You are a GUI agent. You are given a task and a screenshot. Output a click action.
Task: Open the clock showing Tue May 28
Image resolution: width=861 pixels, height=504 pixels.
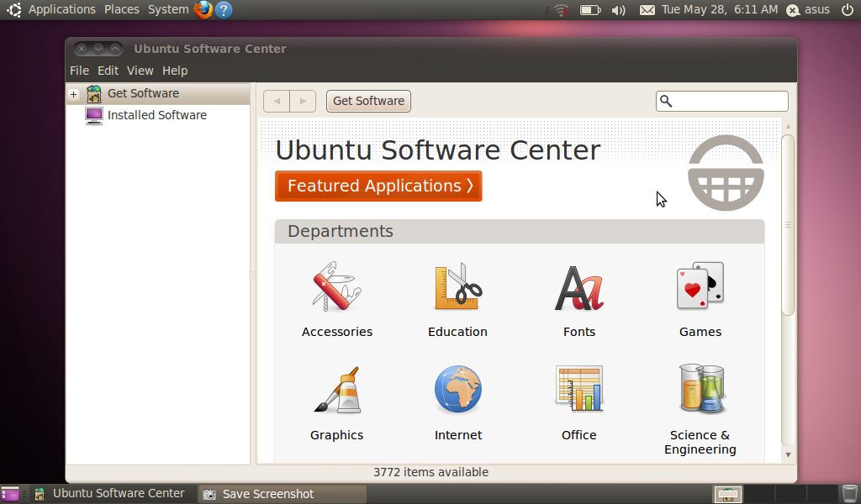tap(720, 9)
